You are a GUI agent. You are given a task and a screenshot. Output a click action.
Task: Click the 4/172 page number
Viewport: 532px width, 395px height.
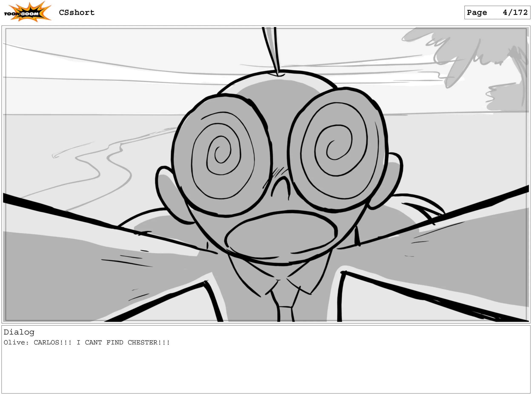point(515,12)
